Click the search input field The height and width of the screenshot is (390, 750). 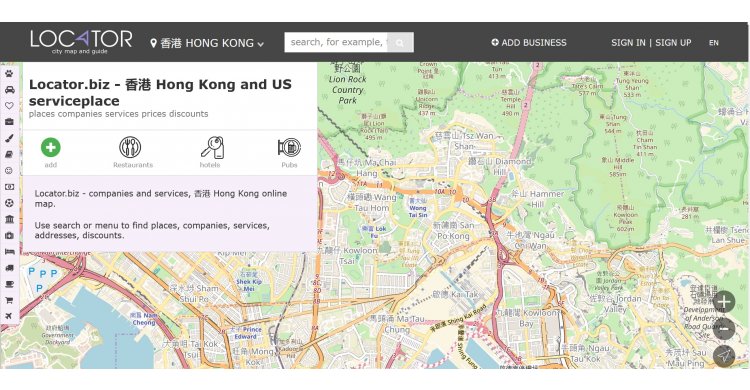336,42
